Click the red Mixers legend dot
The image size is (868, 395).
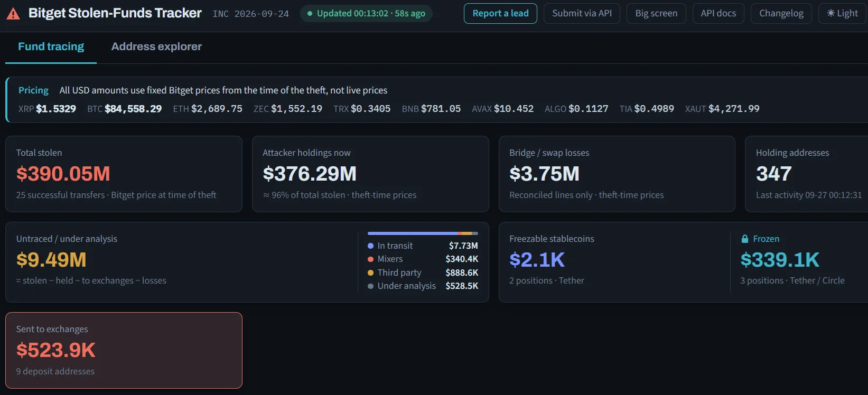pyautogui.click(x=371, y=259)
